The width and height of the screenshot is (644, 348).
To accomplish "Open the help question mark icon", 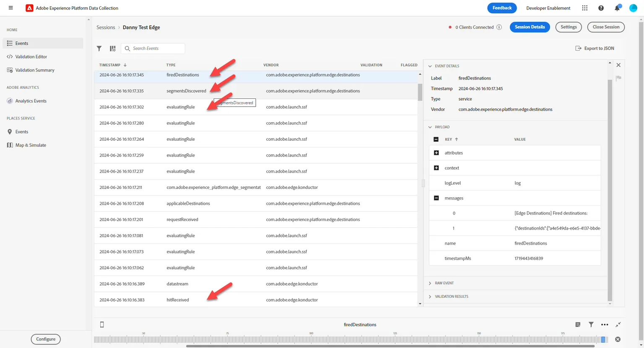I will click(x=601, y=8).
